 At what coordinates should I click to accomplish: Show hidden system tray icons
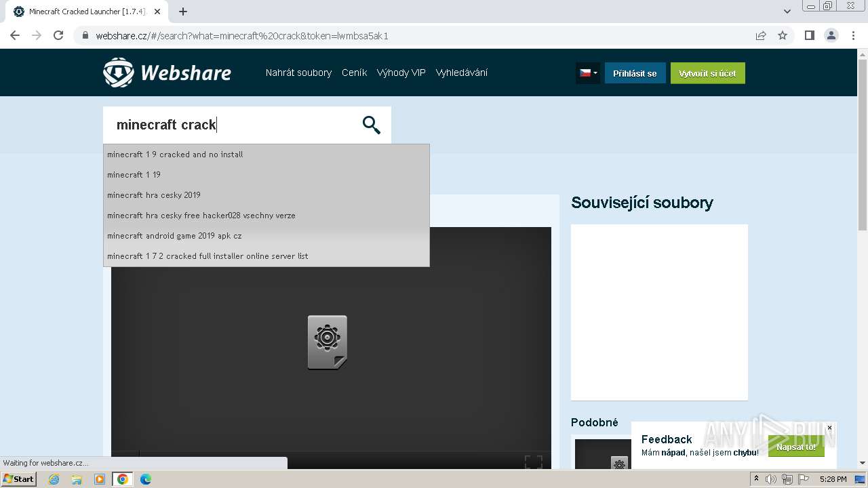[756, 479]
